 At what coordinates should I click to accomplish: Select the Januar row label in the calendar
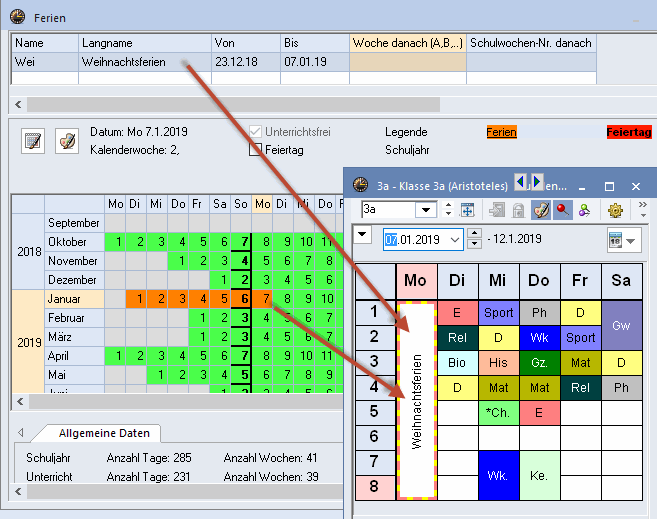[x=74, y=299]
